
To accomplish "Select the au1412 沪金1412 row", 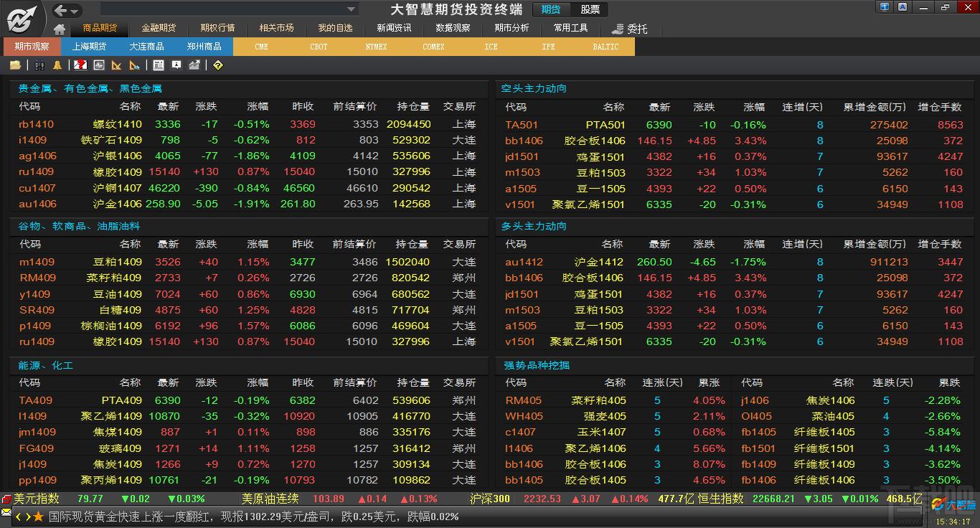I will [735, 262].
